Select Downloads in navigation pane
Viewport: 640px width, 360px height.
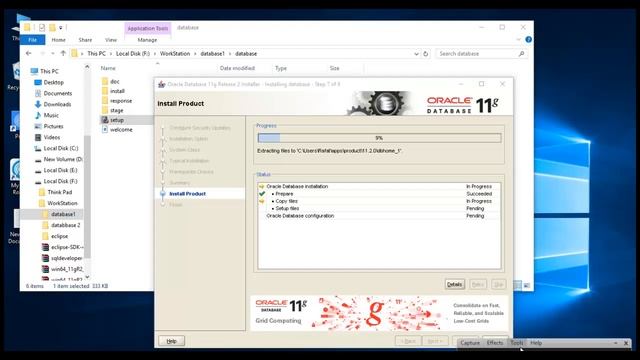click(57, 104)
